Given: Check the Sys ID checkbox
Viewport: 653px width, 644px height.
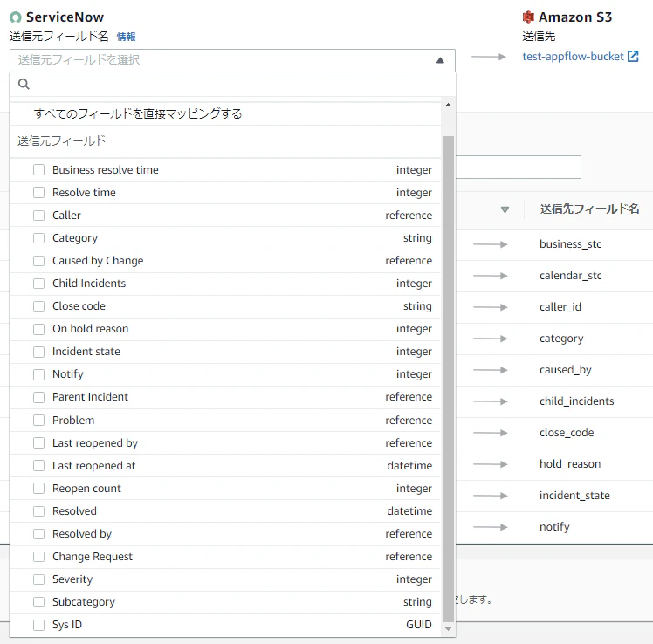Looking at the screenshot, I should [x=38, y=625].
